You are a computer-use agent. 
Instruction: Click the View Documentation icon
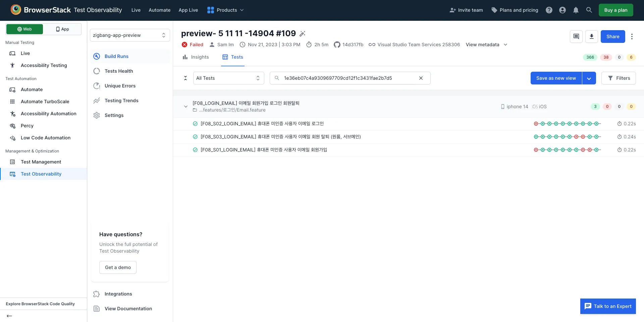tap(97, 309)
